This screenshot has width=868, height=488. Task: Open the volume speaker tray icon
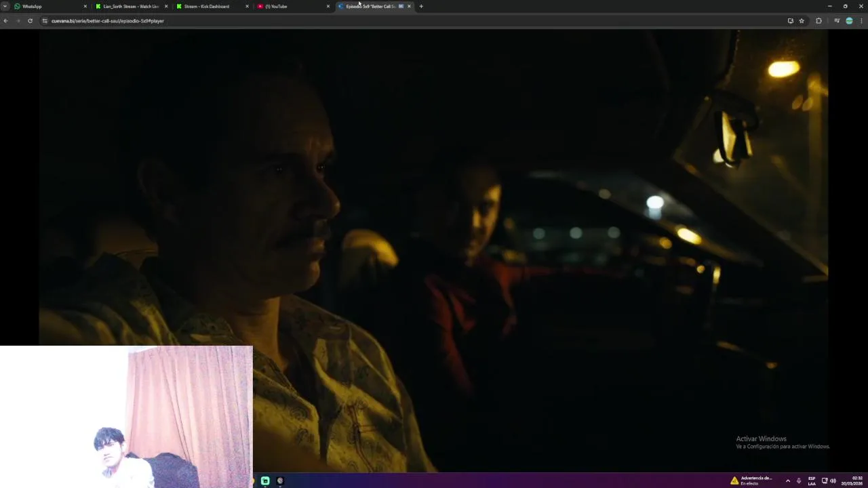point(833,481)
